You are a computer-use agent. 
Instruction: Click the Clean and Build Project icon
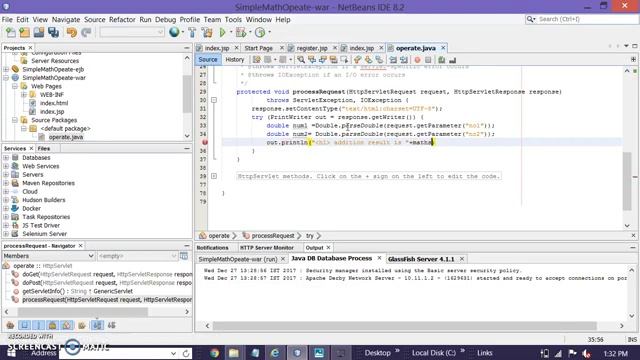click(207, 32)
